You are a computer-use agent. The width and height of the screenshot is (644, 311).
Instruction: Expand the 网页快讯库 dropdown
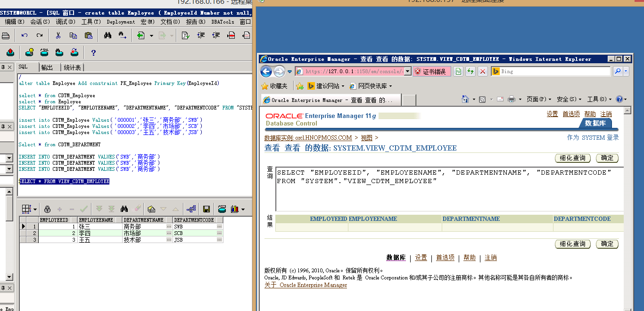[x=390, y=86]
